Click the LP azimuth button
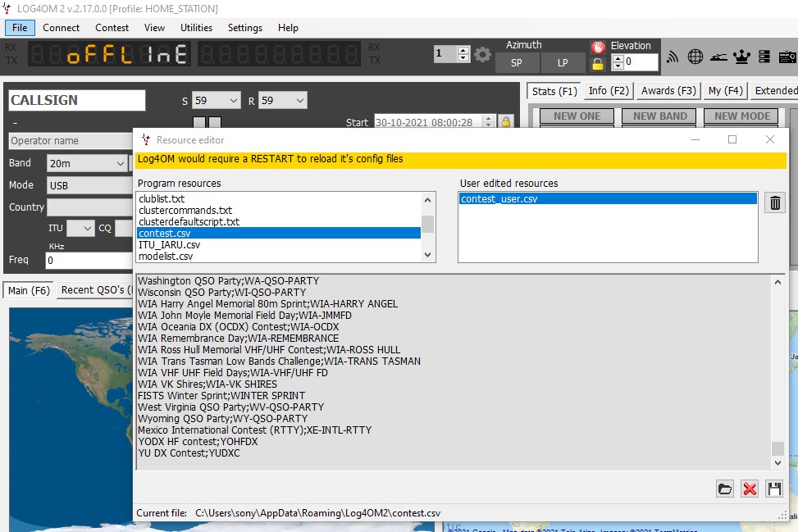The width and height of the screenshot is (798, 532). 563,62
